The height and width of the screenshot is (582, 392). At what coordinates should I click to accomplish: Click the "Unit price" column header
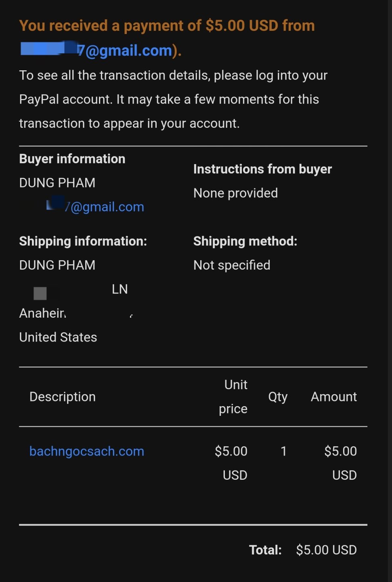point(233,397)
